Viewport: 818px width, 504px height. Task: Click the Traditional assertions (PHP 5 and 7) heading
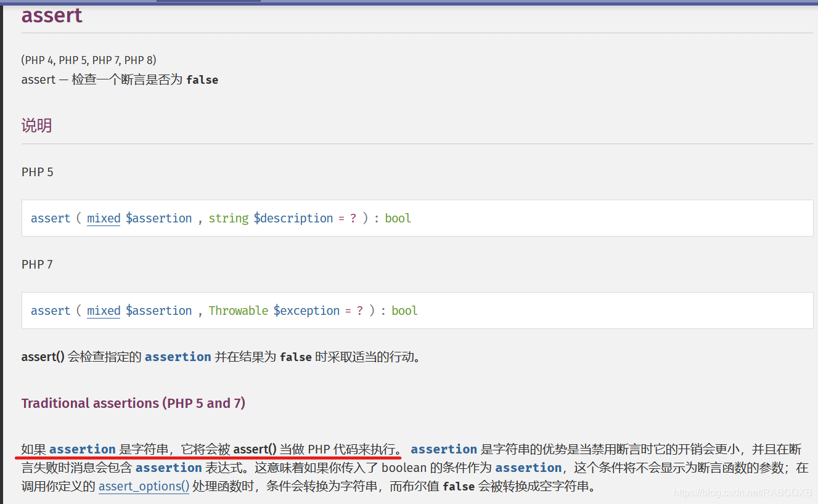tap(133, 403)
